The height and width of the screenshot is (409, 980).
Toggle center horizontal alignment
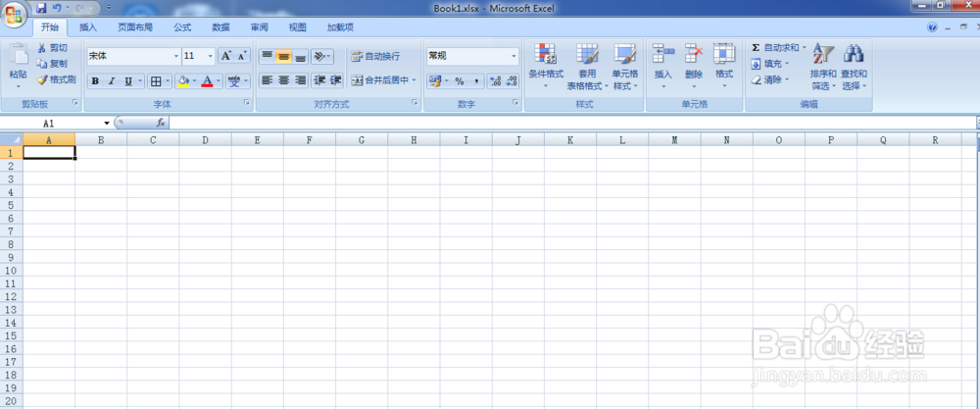click(x=284, y=80)
